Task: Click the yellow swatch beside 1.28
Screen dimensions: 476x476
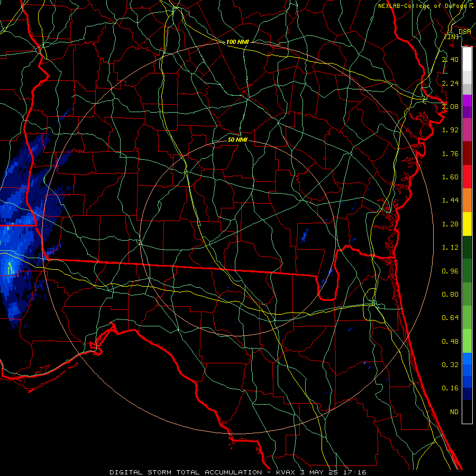Action: click(467, 224)
